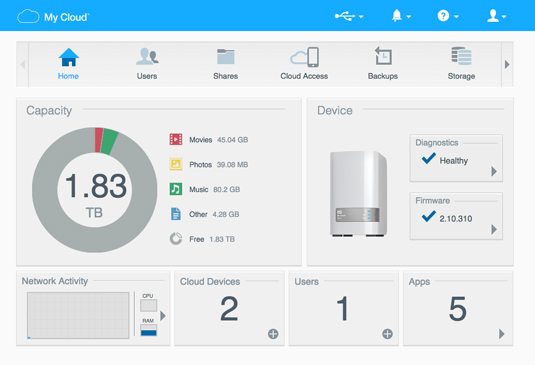535x365 pixels.
Task: Click the Photos picture icon
Action: point(176,164)
